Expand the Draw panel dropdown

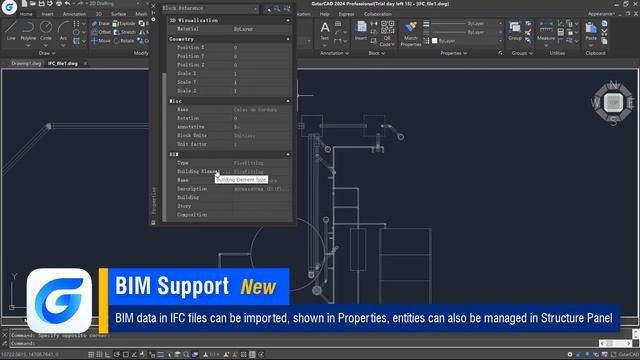[47, 53]
